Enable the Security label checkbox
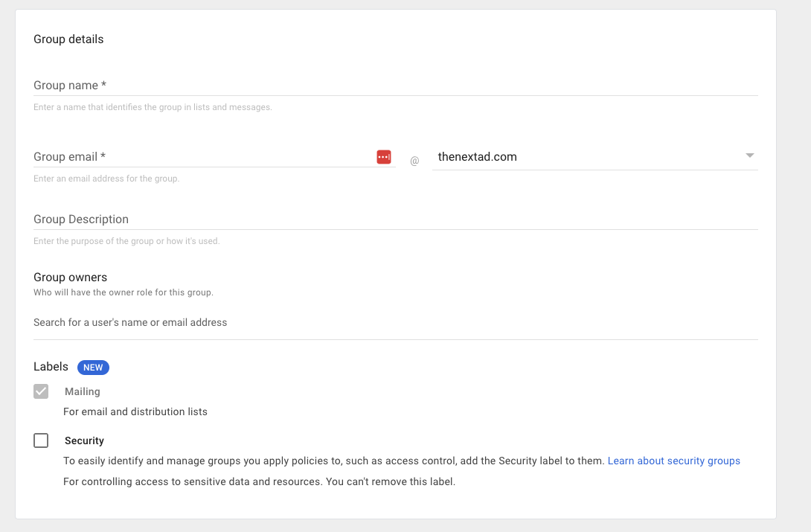Image resolution: width=811 pixels, height=532 pixels. pos(41,440)
